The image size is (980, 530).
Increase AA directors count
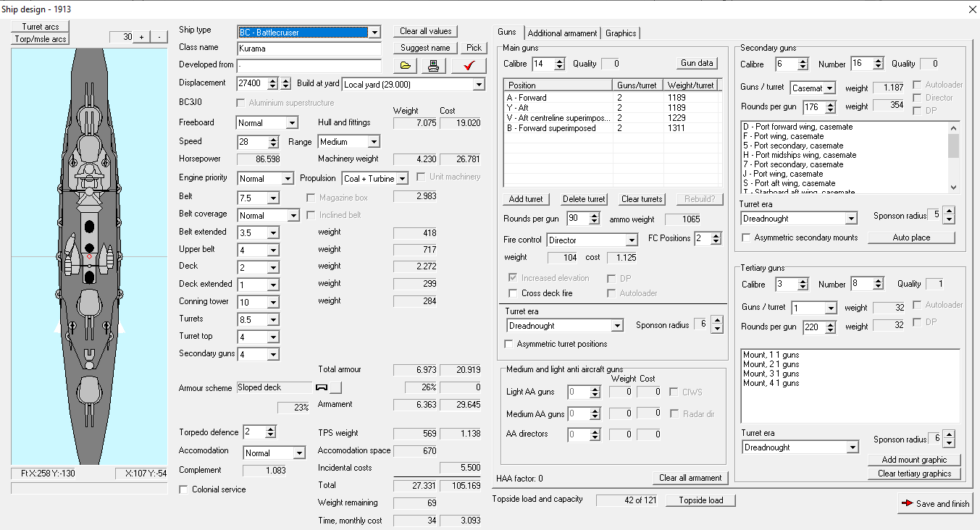[x=595, y=432]
